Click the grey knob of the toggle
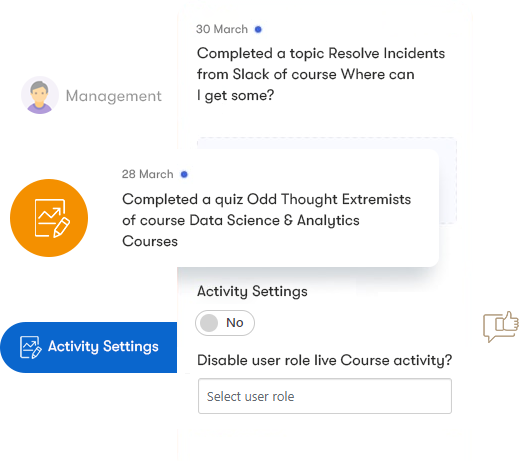The image size is (532, 461). tap(209, 323)
